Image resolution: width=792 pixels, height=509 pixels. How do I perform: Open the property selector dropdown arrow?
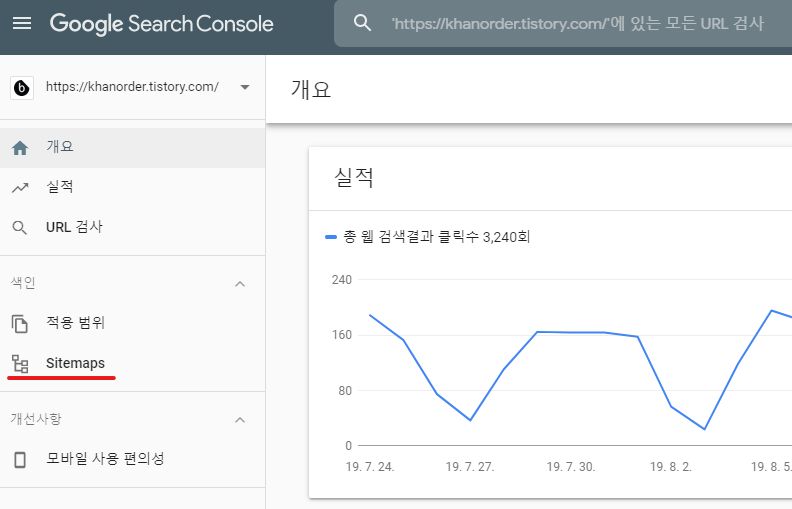(245, 87)
